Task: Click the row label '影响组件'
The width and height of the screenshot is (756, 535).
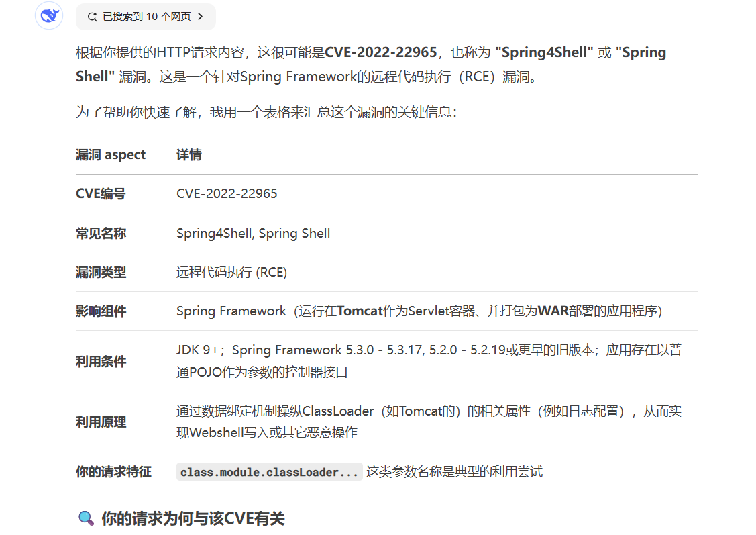Action: [101, 311]
